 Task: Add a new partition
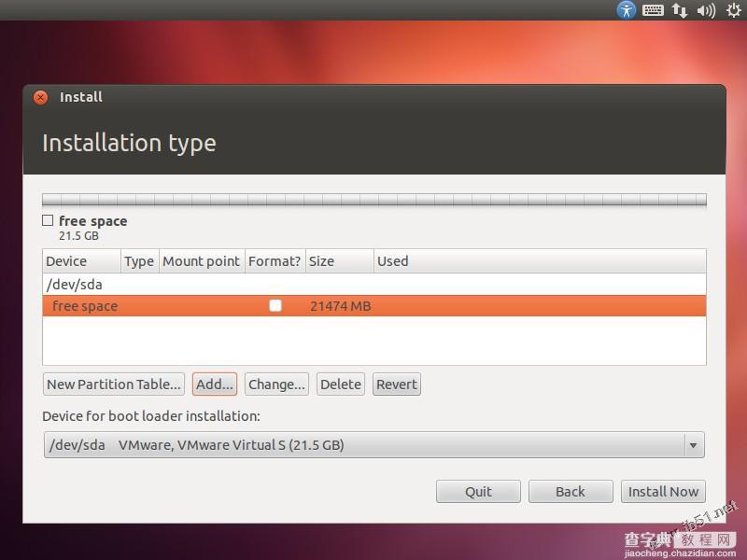click(x=215, y=385)
